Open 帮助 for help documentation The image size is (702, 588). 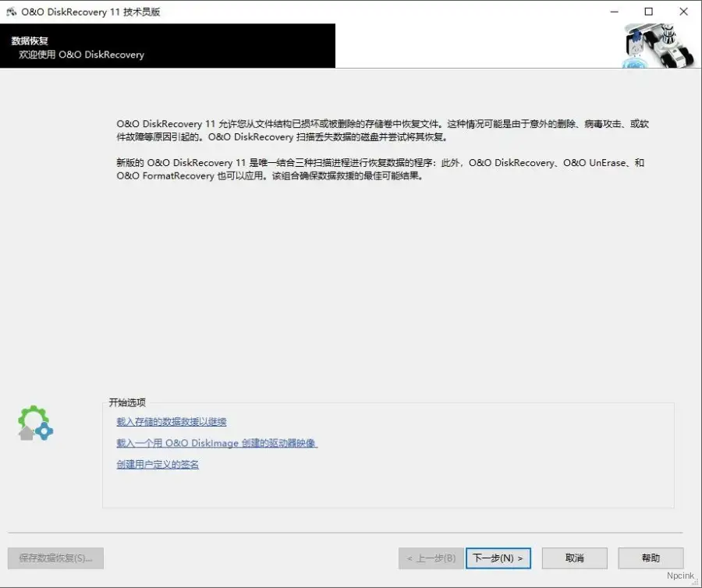pyautogui.click(x=650, y=558)
